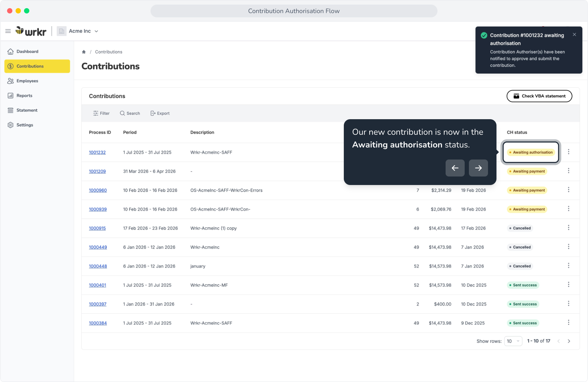Click the Awaiting authorisation status badge

click(x=531, y=152)
